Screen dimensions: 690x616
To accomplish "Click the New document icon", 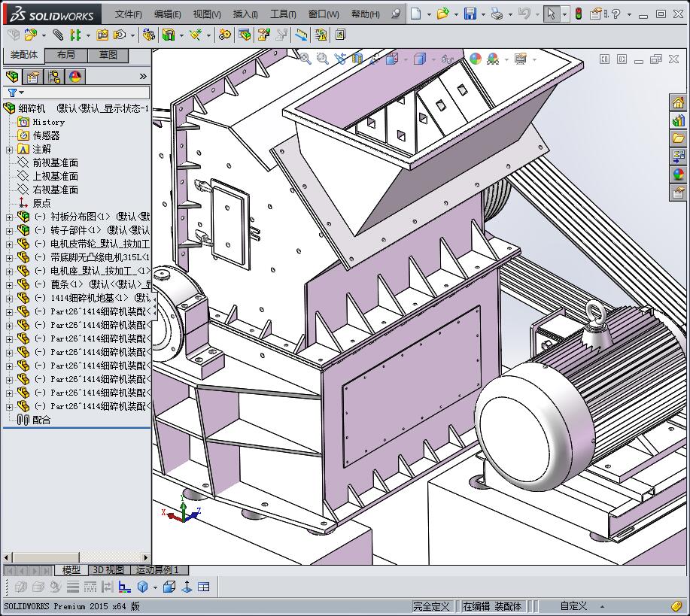I will [x=416, y=14].
